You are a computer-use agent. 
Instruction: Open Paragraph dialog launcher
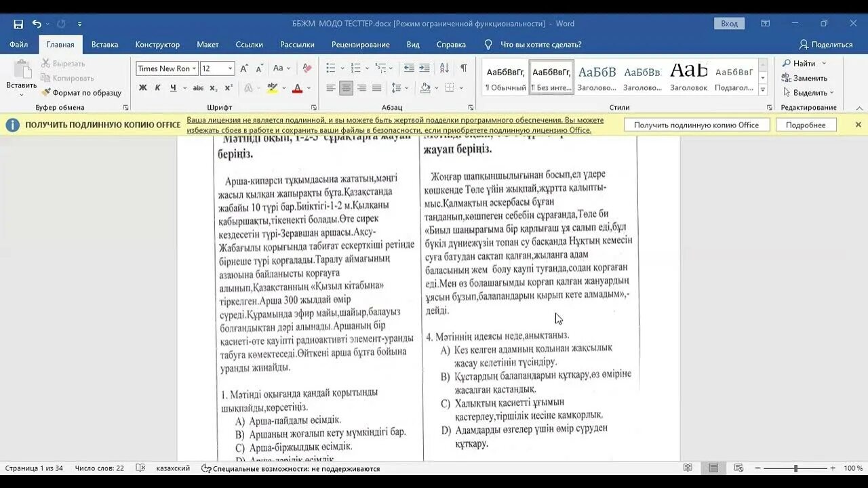coord(471,108)
